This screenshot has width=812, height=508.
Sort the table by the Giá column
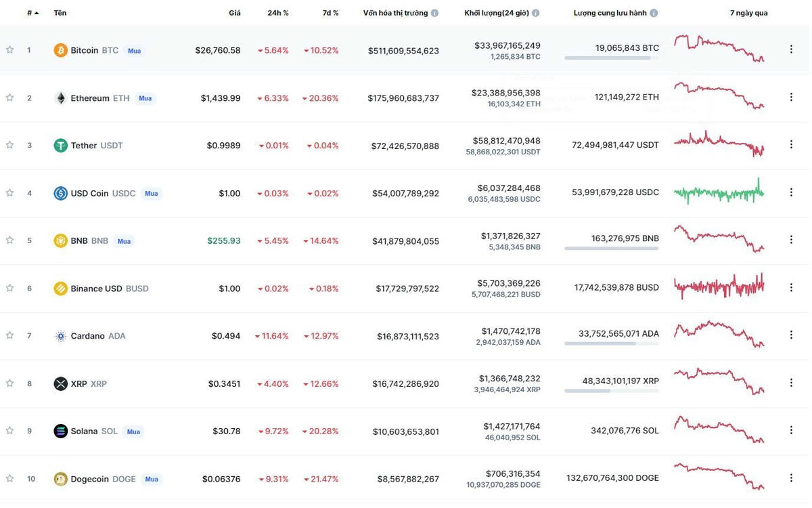pos(234,13)
